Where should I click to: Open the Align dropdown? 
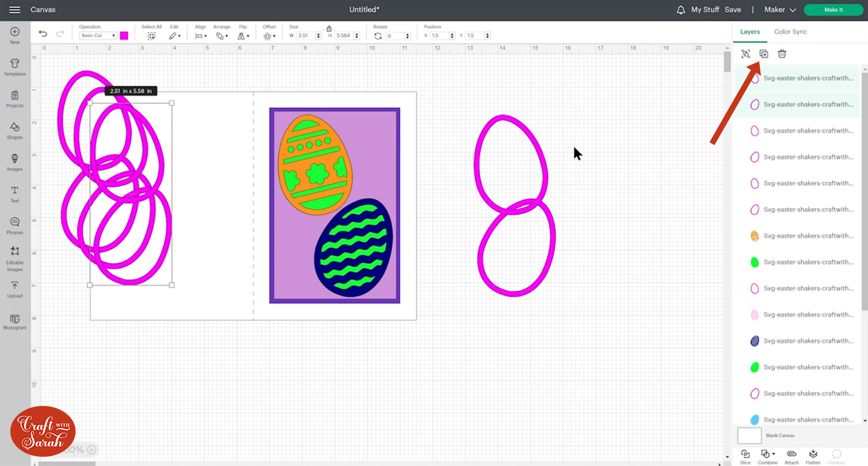[x=200, y=36]
